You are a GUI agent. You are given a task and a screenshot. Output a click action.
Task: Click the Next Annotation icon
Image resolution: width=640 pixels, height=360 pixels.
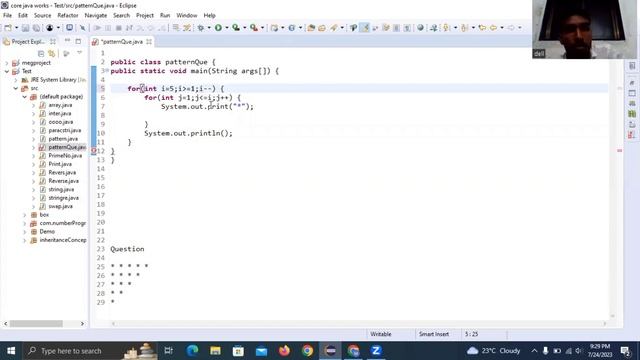click(x=447, y=28)
